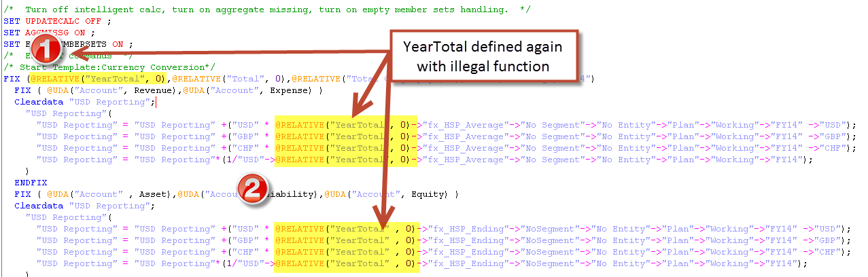
Task: Click the Equity UDA argument in the second FIX
Action: (x=428, y=194)
